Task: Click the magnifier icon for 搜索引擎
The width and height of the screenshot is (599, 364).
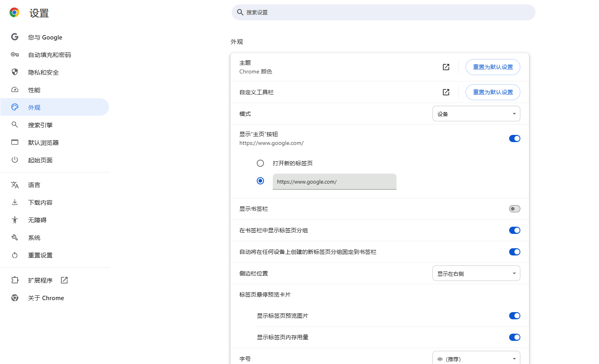Action: (x=15, y=125)
